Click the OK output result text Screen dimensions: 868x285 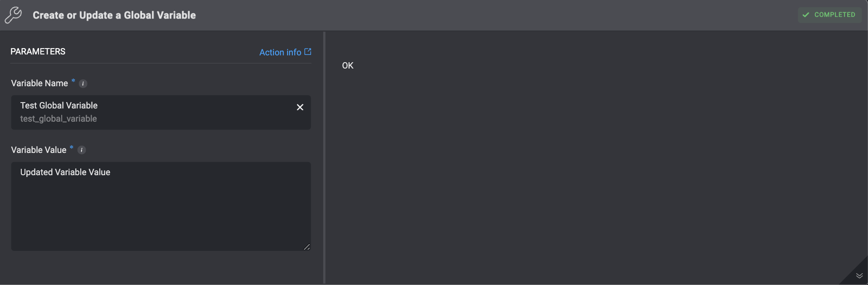[348, 65]
